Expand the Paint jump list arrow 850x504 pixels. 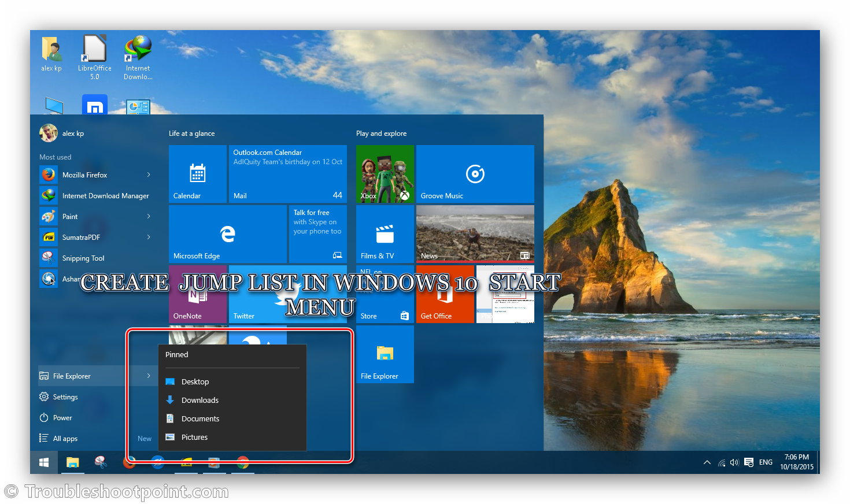coord(149,216)
